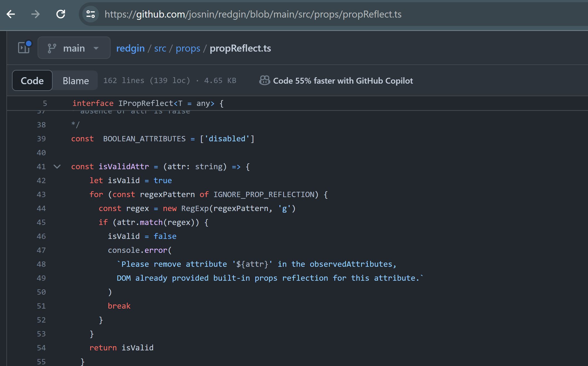This screenshot has height=366, width=588.
Task: Click the Copilot icon beside the promo text
Action: tap(264, 81)
